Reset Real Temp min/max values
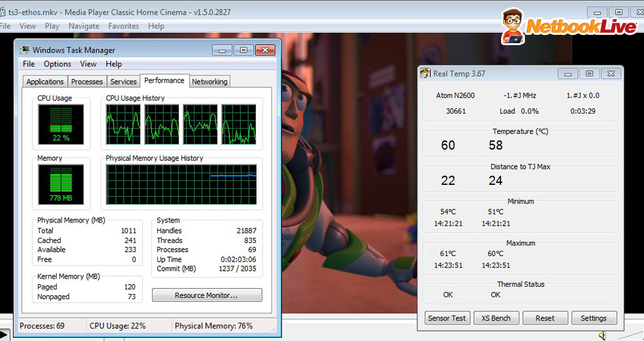The height and width of the screenshot is (341, 644). click(x=545, y=318)
